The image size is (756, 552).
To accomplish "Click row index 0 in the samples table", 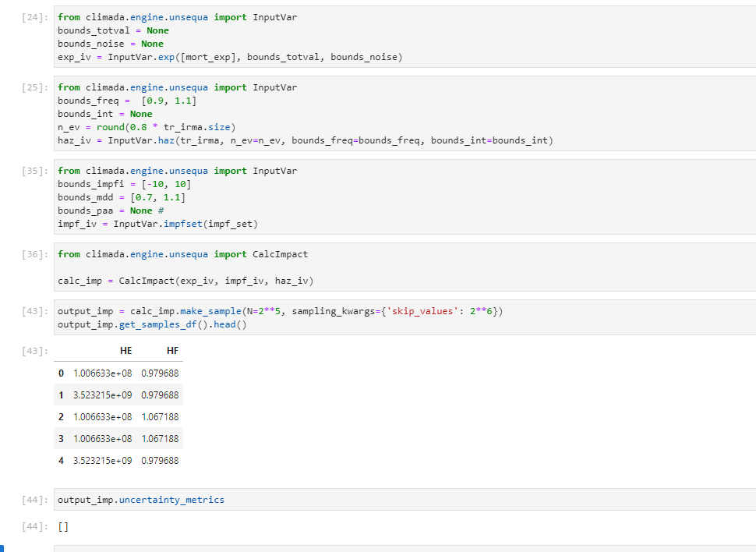I will pyautogui.click(x=61, y=373).
